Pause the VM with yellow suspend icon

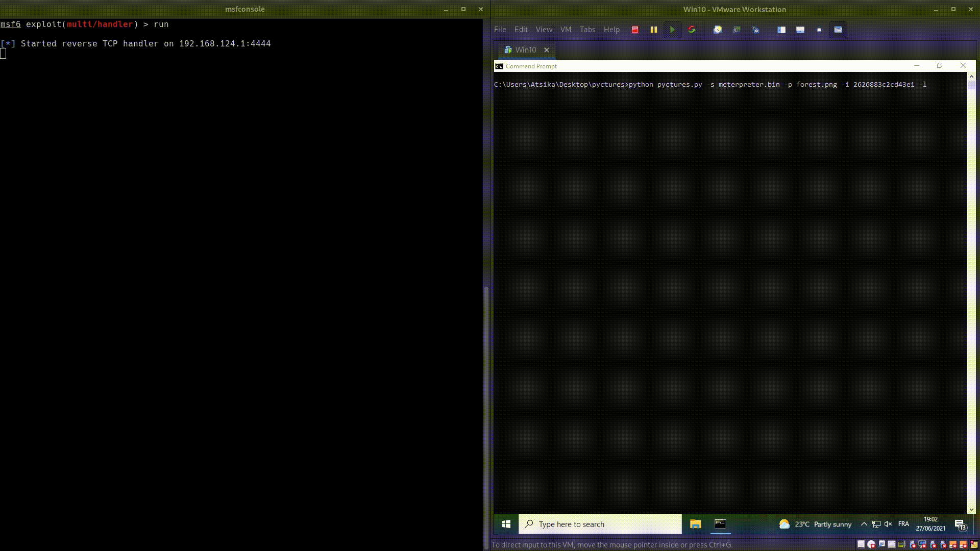point(653,30)
